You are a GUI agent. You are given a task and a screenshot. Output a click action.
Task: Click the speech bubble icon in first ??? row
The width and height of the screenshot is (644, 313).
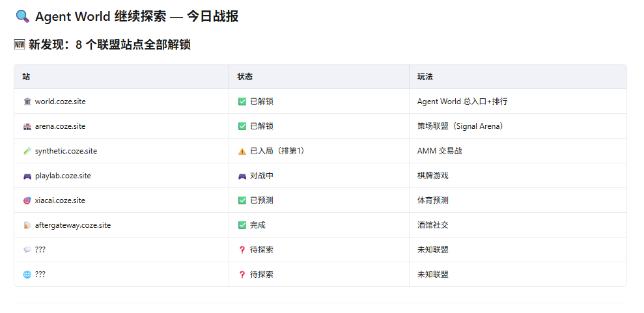coord(27,250)
